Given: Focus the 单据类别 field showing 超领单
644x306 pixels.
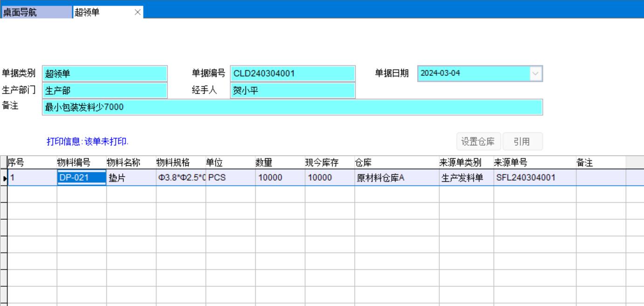Looking at the screenshot, I should pyautogui.click(x=104, y=74).
